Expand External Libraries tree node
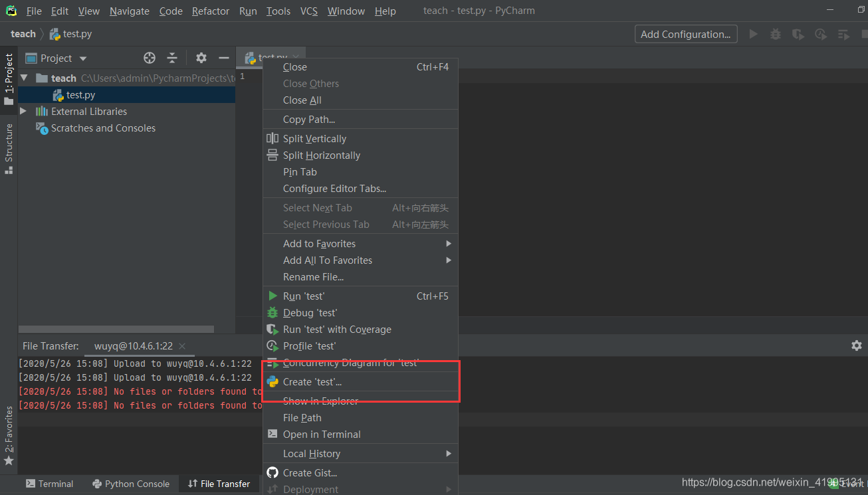 click(24, 111)
